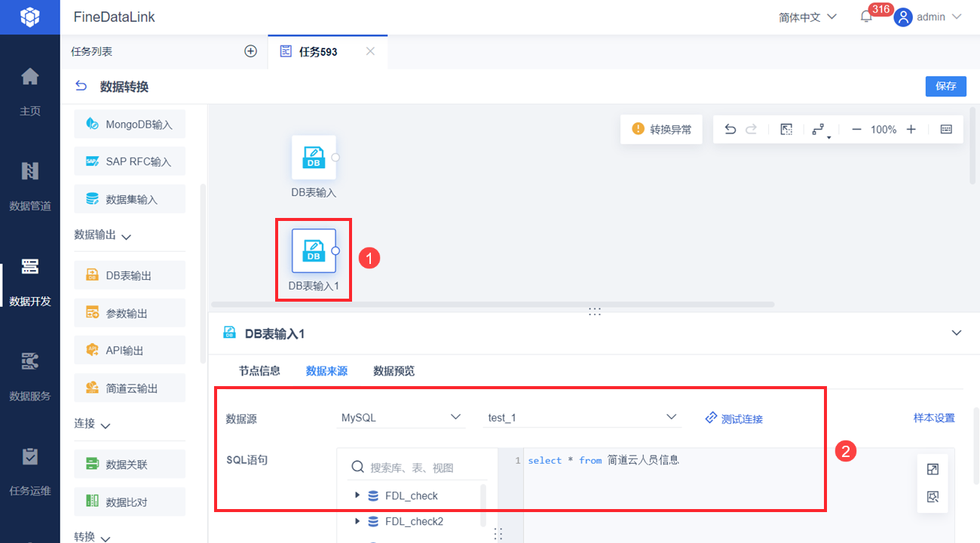Select the DB表输入1 node on canvas
Viewport: 980px width, 543px height.
pyautogui.click(x=314, y=250)
